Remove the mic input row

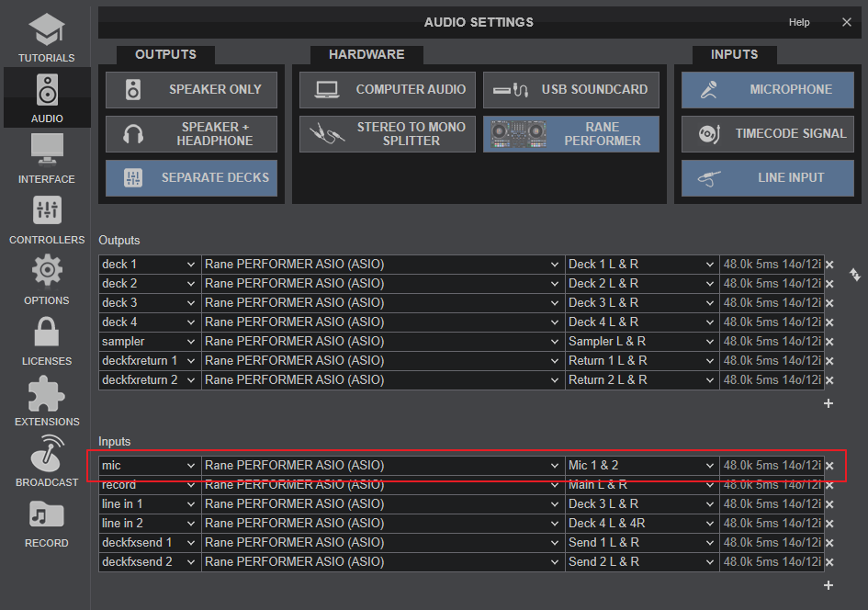(x=829, y=466)
